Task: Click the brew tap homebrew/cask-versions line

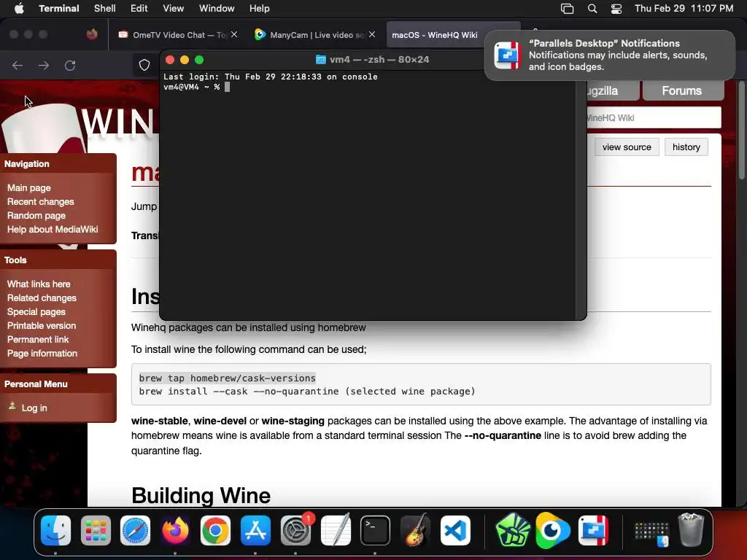Action: point(228,378)
